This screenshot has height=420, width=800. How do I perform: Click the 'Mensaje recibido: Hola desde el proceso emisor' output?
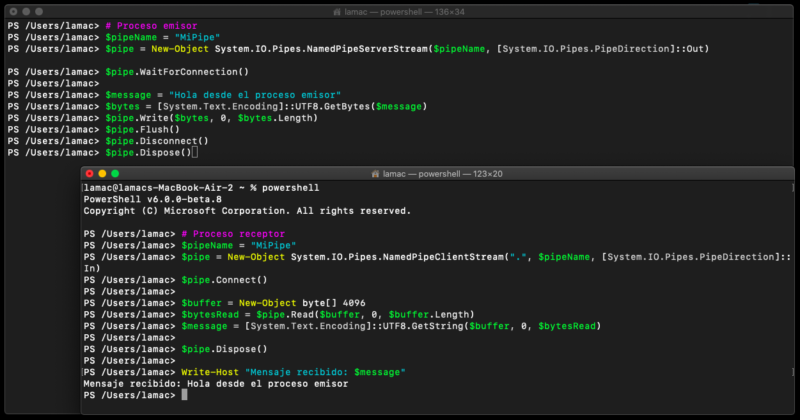coord(216,384)
